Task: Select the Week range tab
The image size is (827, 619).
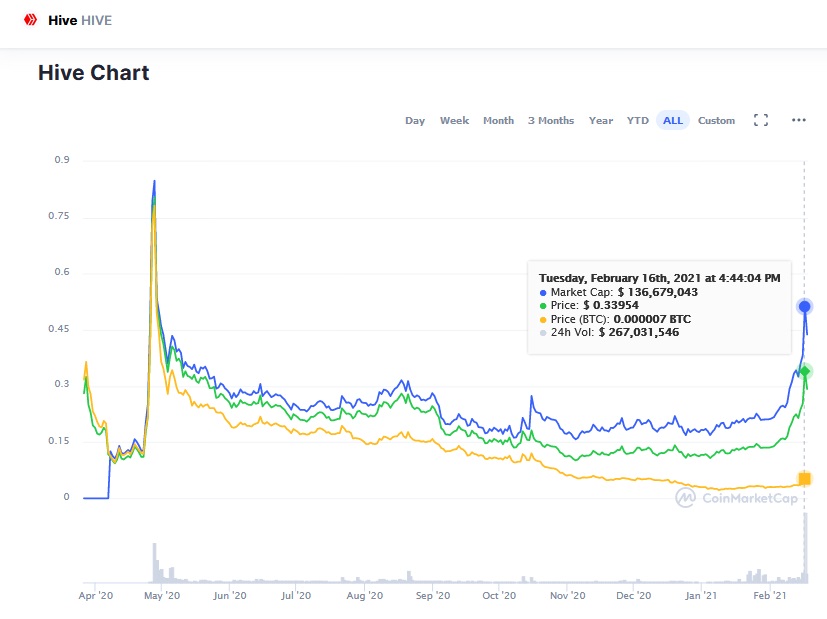Action: 454,120
